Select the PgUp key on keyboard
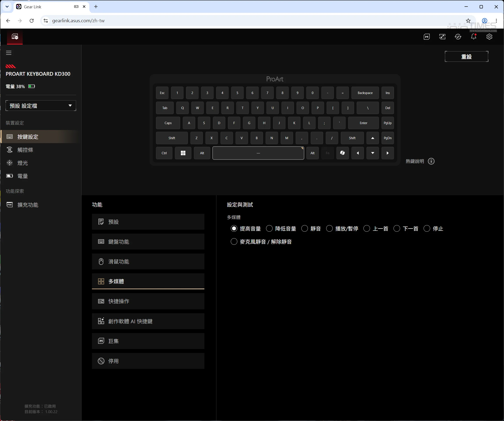Image resolution: width=504 pixels, height=421 pixels. coord(388,123)
